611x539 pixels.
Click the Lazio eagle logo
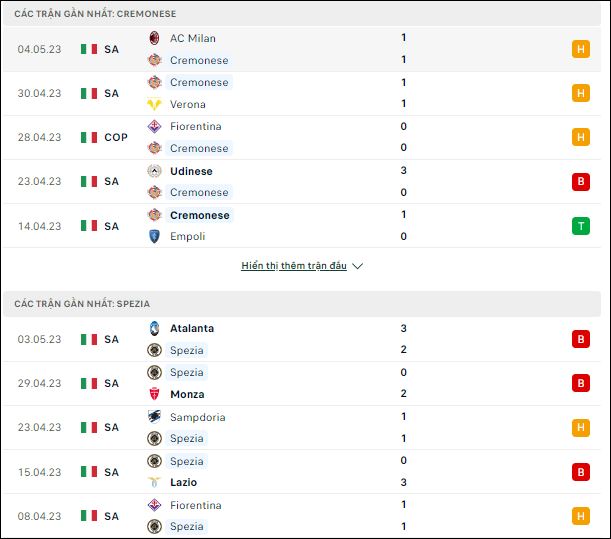[154, 482]
